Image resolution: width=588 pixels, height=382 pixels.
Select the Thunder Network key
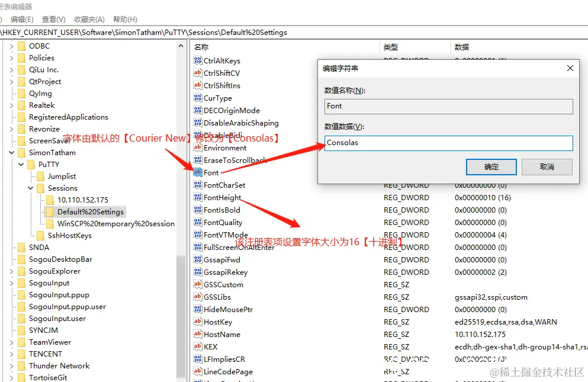pos(59,366)
